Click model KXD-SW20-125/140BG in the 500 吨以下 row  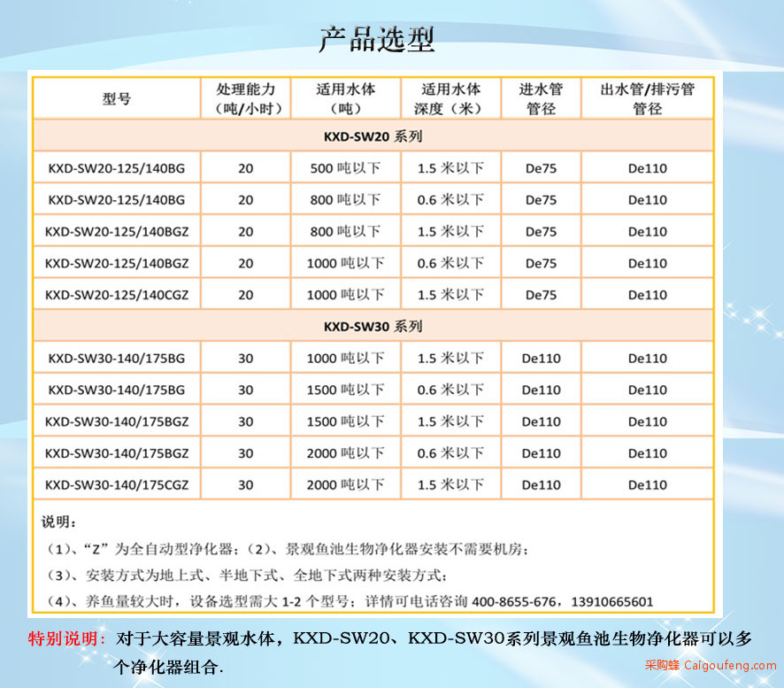point(117,168)
